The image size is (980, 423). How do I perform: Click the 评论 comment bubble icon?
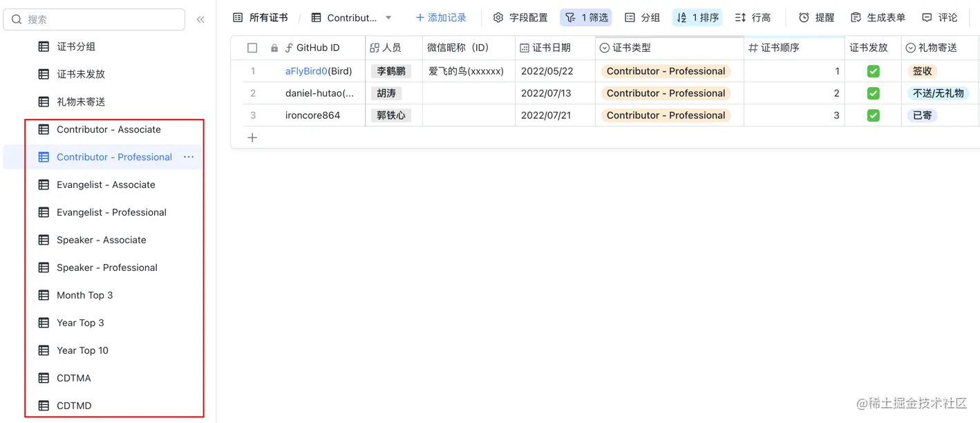[x=927, y=17]
